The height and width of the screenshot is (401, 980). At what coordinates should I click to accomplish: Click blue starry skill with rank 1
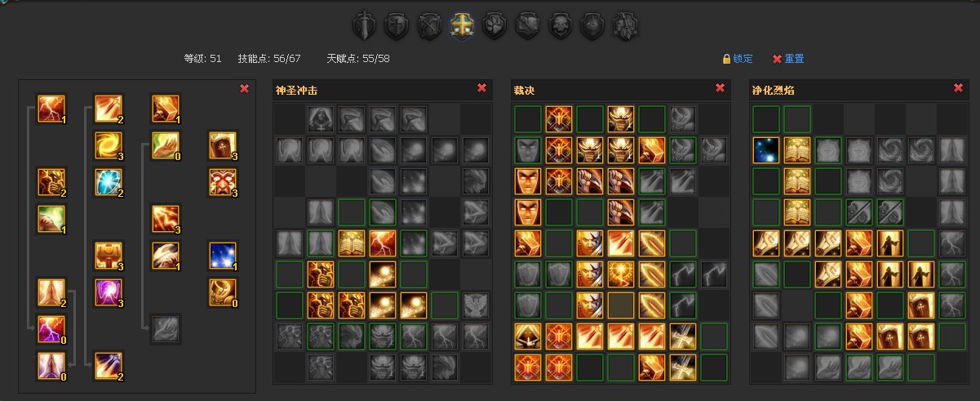pyautogui.click(x=223, y=256)
